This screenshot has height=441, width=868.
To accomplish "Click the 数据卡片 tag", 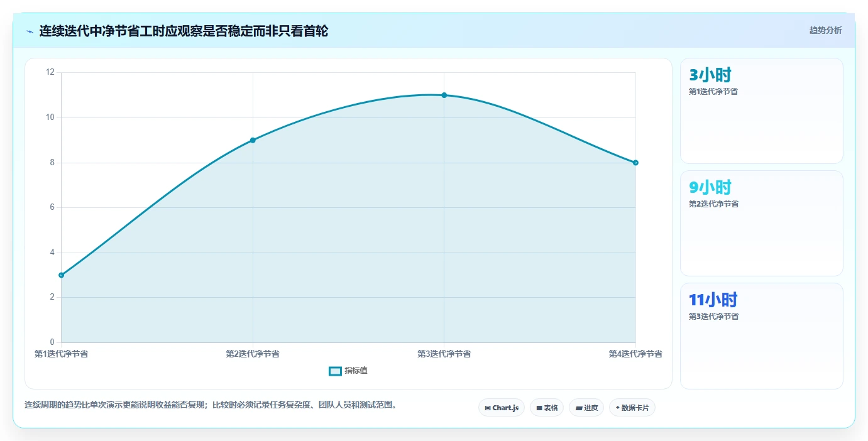I will (x=632, y=408).
